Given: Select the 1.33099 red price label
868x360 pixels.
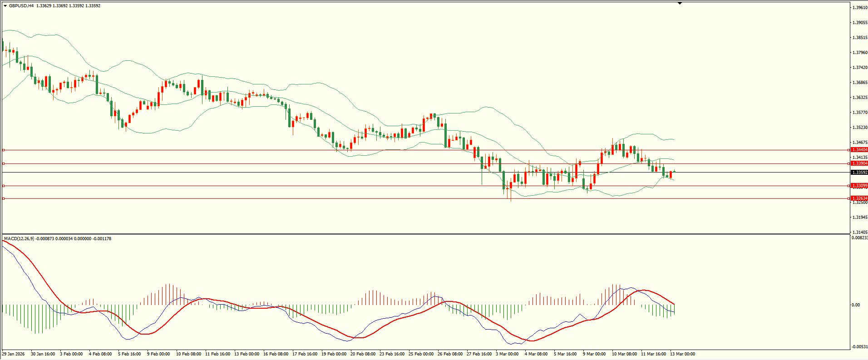Looking at the screenshot, I should click(859, 186).
